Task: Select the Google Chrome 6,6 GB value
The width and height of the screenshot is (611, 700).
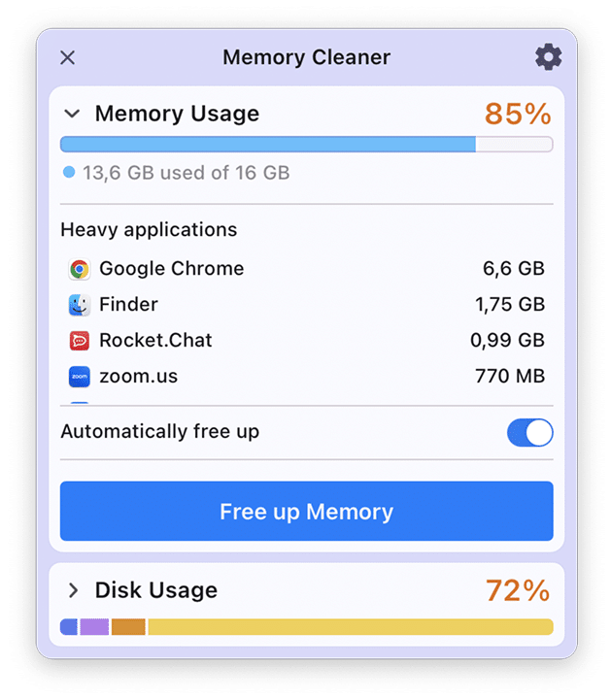Action: 513,269
